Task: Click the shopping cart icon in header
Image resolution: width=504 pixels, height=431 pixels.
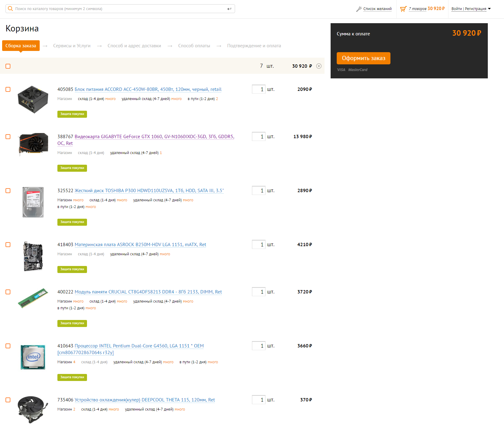Action: pos(403,9)
